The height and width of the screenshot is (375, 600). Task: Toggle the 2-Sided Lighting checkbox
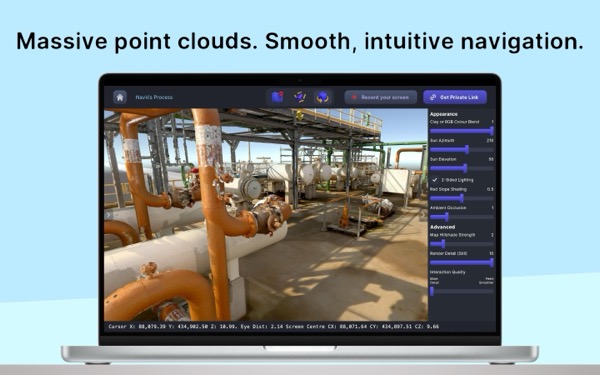[435, 179]
